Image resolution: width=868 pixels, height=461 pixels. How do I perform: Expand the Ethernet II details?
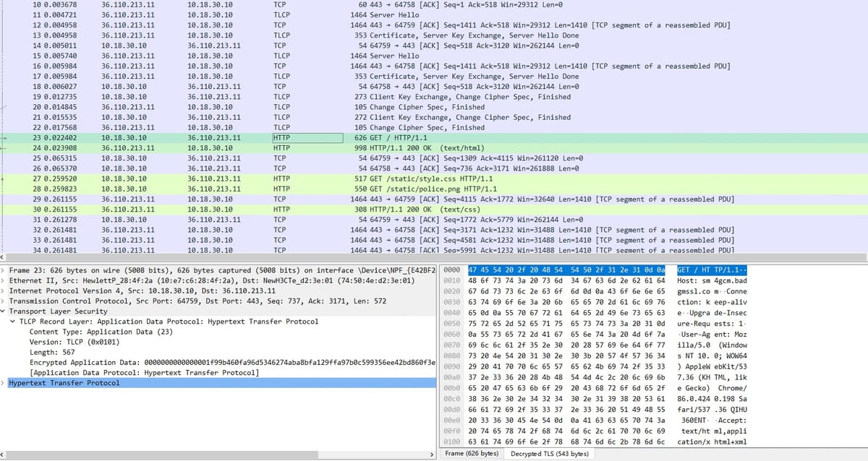point(4,280)
